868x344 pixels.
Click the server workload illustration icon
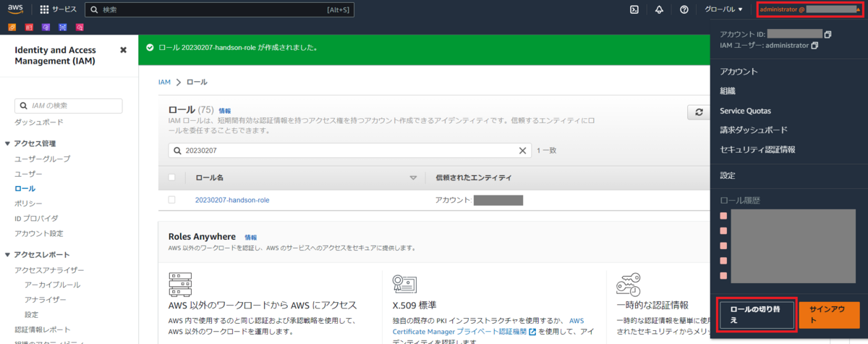(180, 283)
